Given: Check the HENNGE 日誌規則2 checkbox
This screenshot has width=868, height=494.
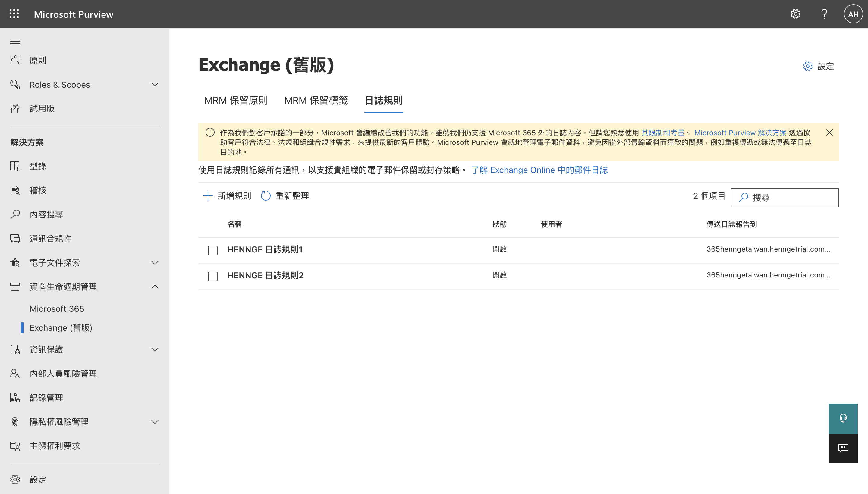Looking at the screenshot, I should pyautogui.click(x=212, y=276).
